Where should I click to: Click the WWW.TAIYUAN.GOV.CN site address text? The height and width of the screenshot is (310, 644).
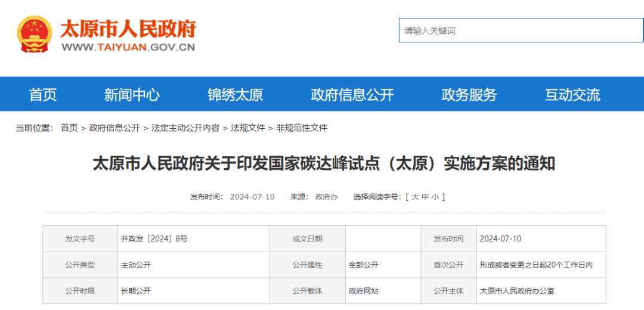128,48
